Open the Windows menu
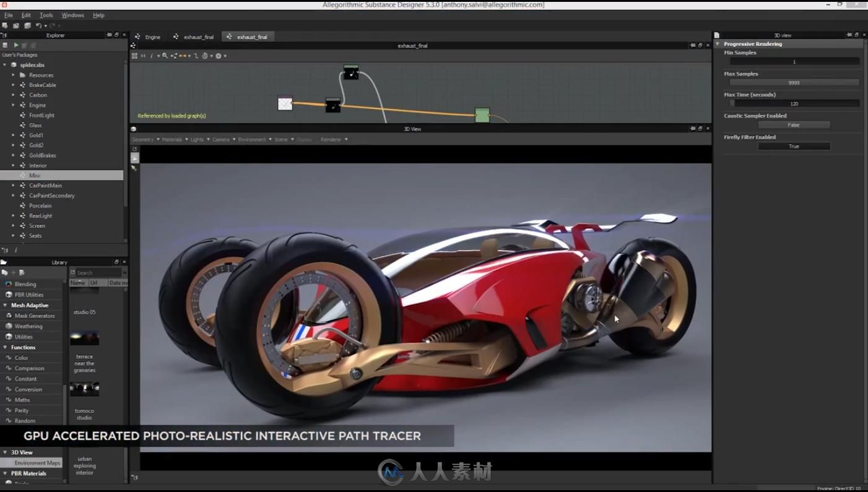The image size is (868, 492). 73,15
